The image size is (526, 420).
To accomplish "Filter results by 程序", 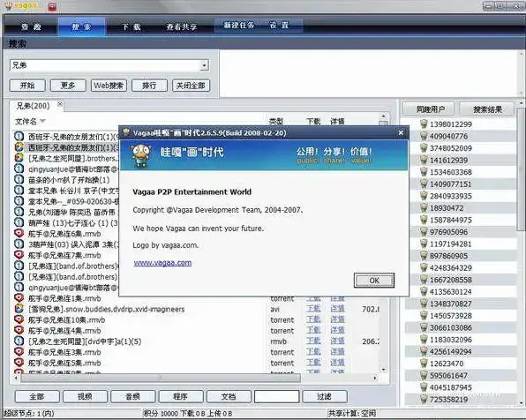I will (x=180, y=396).
